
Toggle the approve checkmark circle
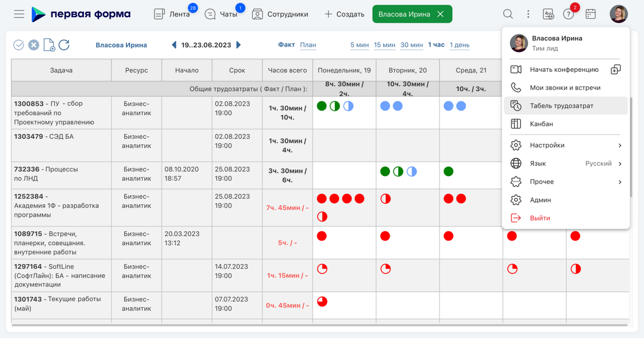[19, 45]
